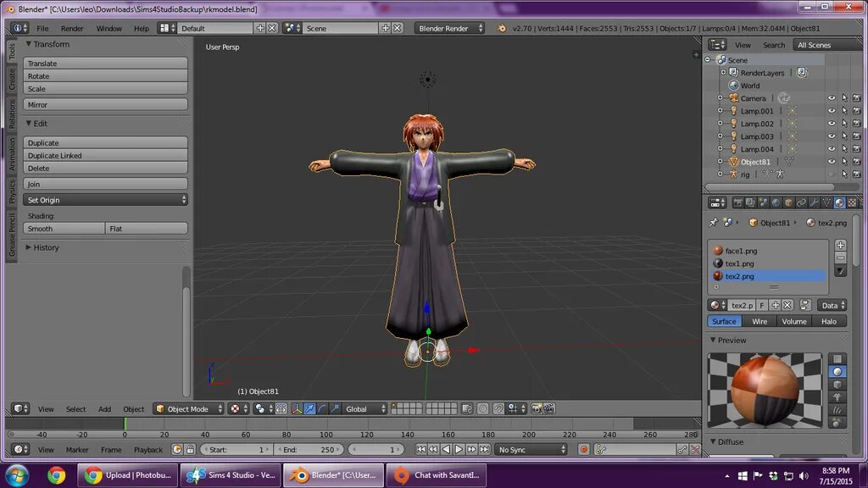Open the No Sync dropdown

531,450
